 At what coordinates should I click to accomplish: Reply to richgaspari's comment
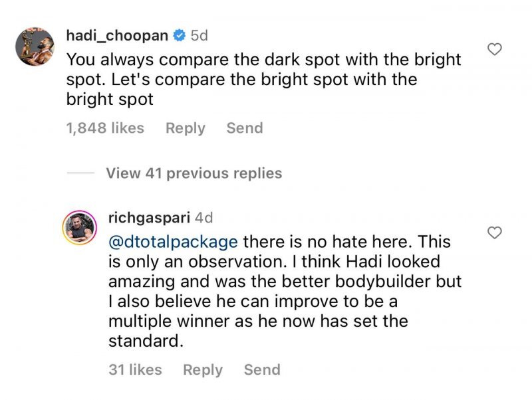203,369
